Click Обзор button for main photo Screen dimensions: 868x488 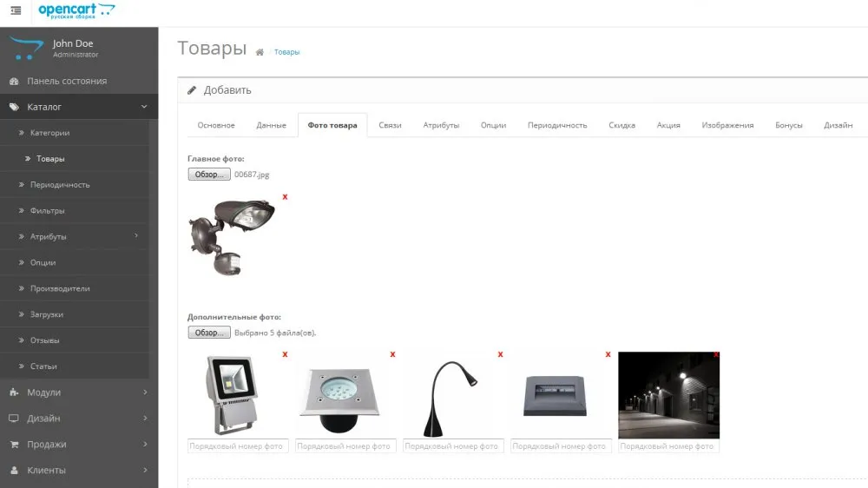click(x=209, y=175)
